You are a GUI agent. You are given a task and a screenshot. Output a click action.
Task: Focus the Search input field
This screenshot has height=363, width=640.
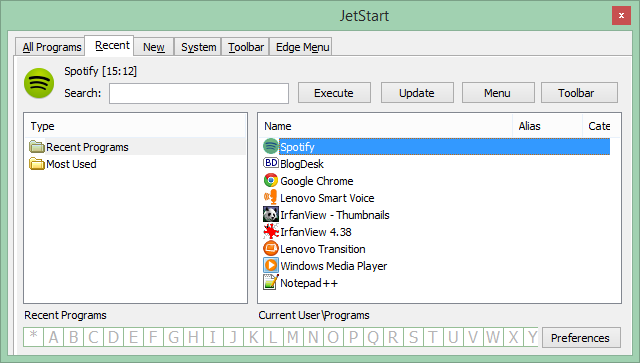click(x=199, y=94)
